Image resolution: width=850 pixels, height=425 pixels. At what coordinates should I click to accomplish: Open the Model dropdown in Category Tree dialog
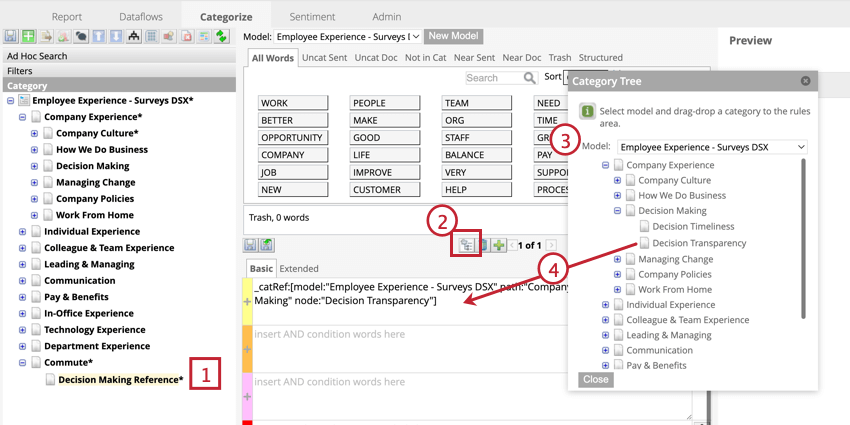[712, 147]
